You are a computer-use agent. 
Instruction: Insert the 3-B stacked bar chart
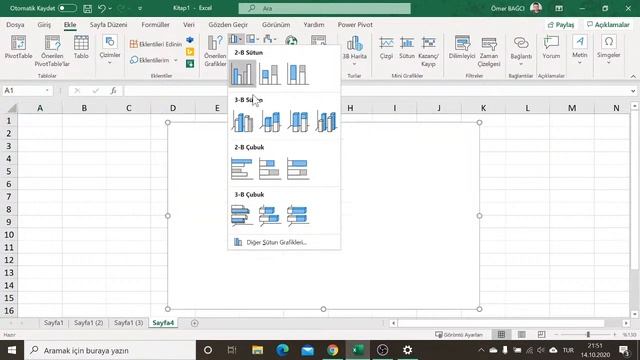point(270,215)
